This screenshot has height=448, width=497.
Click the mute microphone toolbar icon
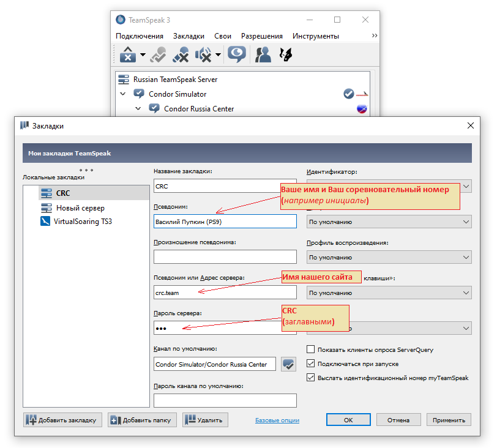pos(181,55)
